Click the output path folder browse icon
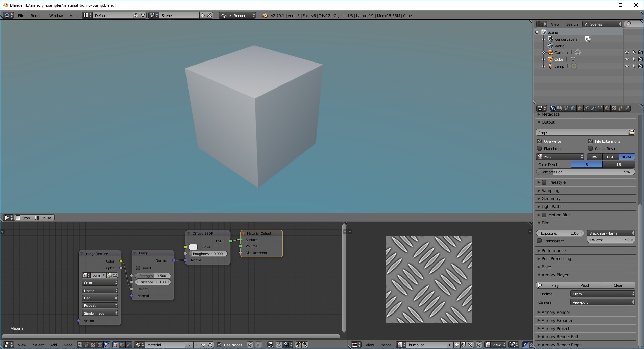Image resolution: width=644 pixels, height=349 pixels. [x=631, y=132]
